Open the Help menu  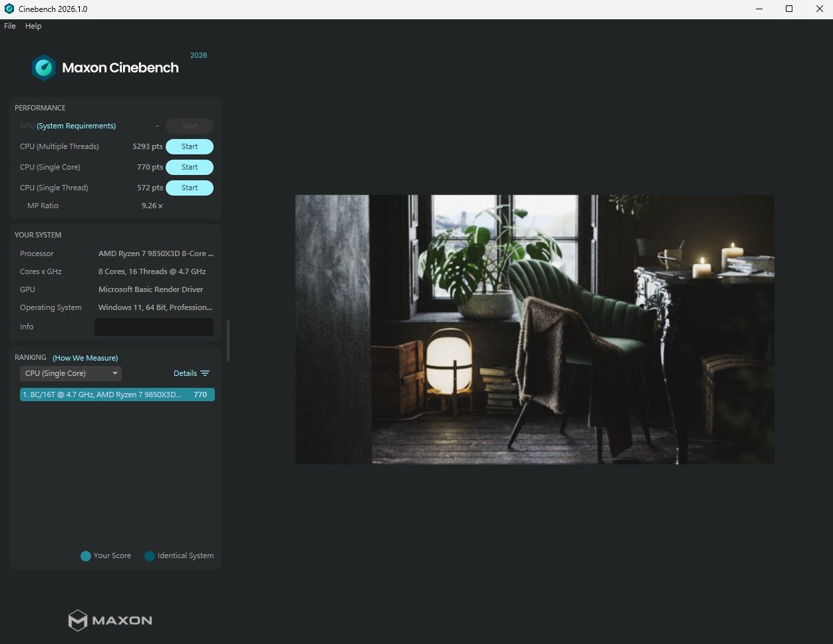pyautogui.click(x=33, y=26)
